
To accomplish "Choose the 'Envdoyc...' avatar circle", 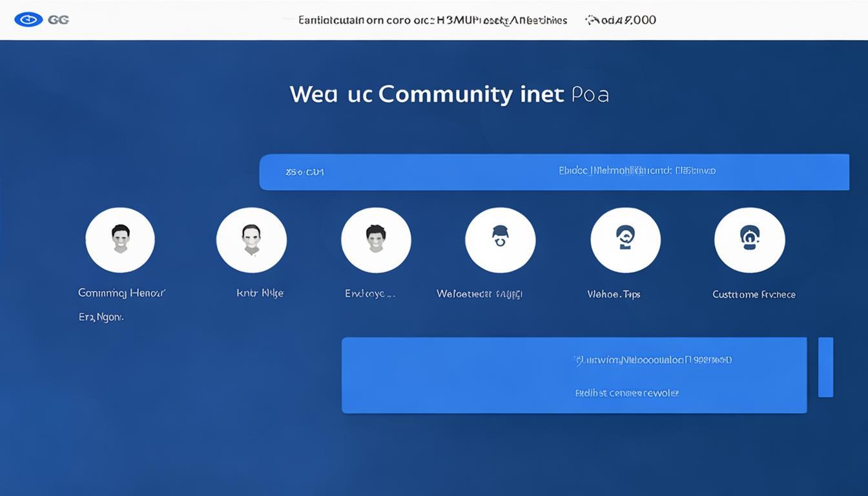I will click(x=376, y=240).
